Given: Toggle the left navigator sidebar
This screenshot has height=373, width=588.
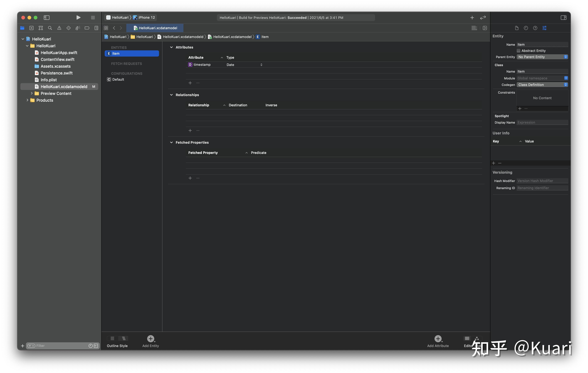Looking at the screenshot, I should [46, 17].
